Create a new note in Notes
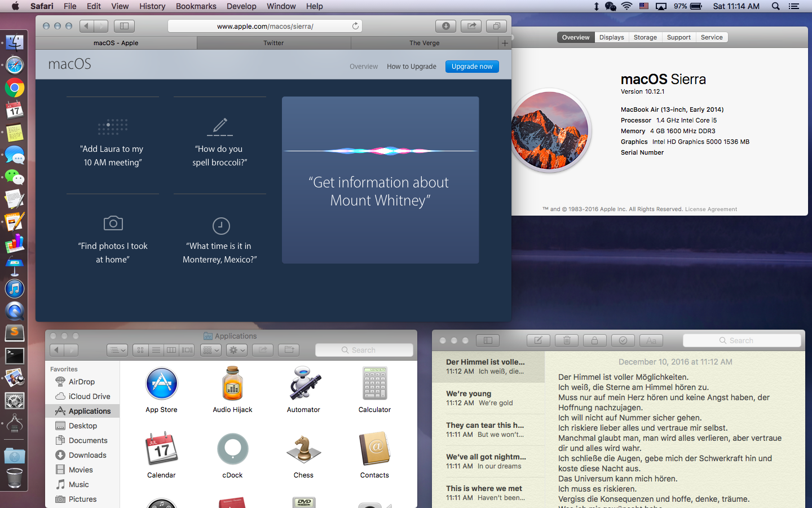Screen dimensions: 812x508 click(538, 340)
